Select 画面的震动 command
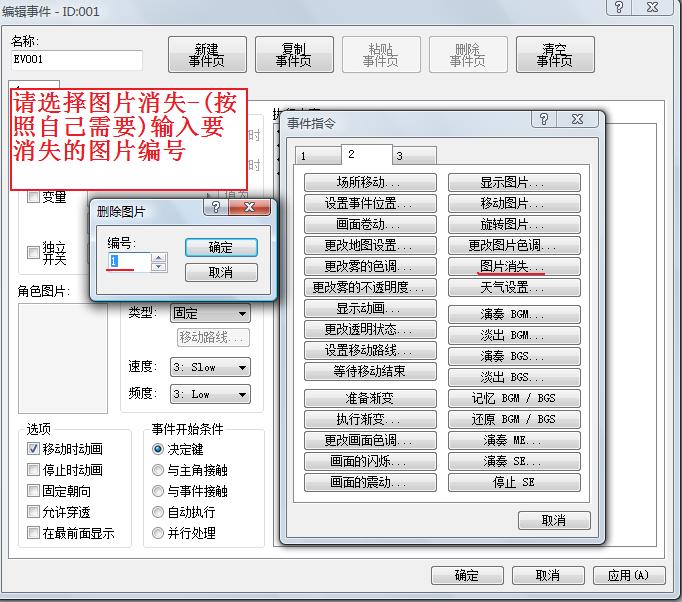682x602 pixels. [370, 482]
